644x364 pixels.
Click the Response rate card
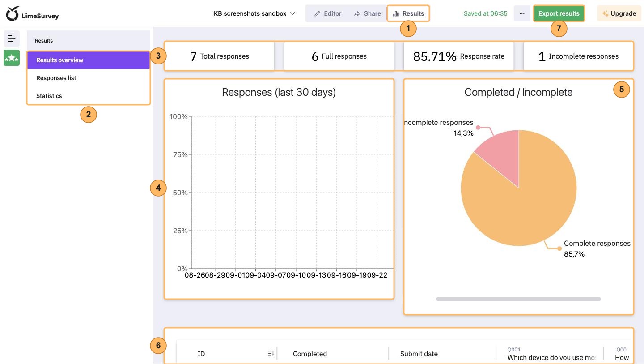point(458,56)
